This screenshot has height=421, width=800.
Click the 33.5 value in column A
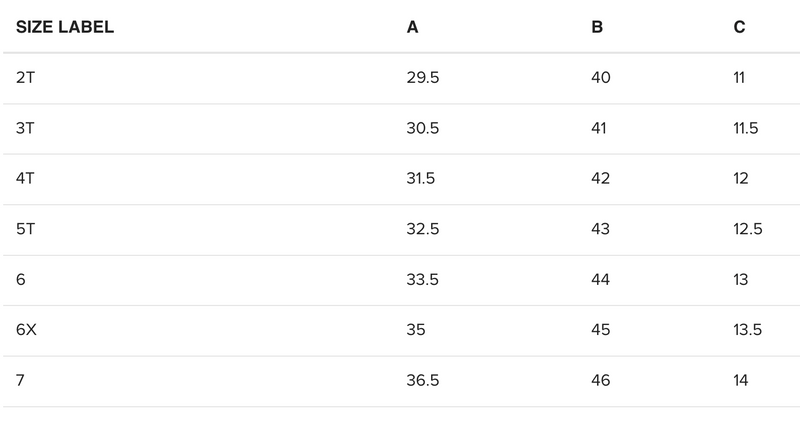(423, 280)
